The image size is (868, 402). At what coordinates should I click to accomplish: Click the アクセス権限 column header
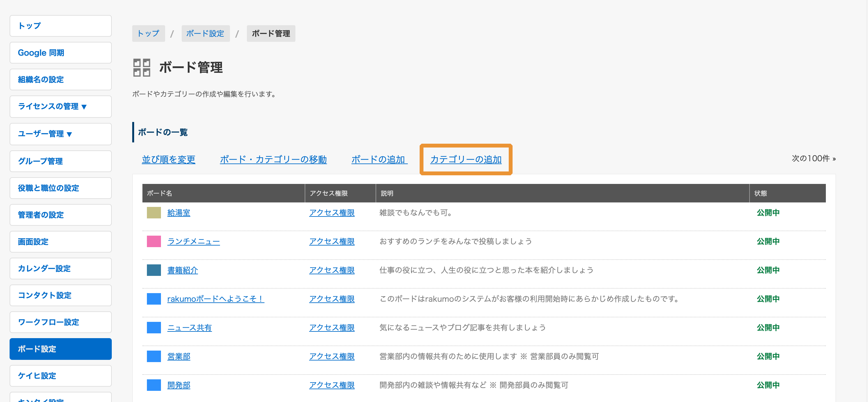coord(340,193)
